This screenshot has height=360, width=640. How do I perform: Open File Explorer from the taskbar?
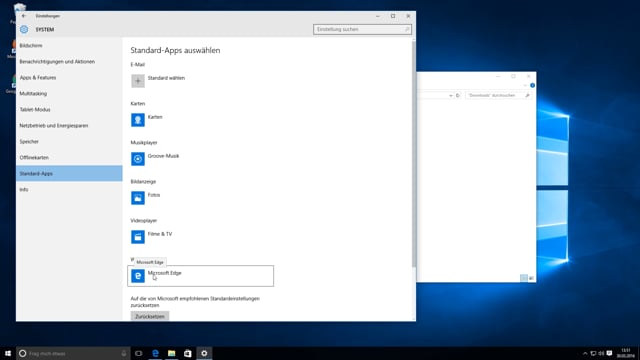coord(171,353)
